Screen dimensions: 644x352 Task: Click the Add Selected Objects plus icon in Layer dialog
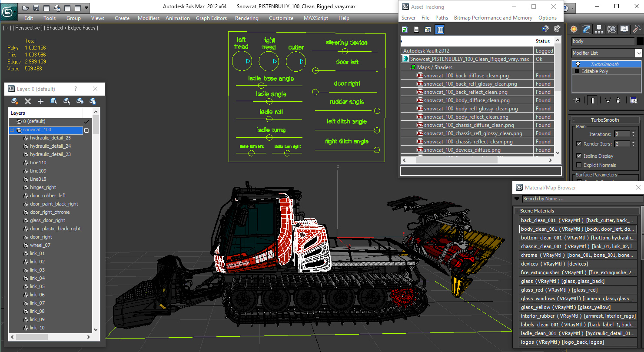[41, 101]
